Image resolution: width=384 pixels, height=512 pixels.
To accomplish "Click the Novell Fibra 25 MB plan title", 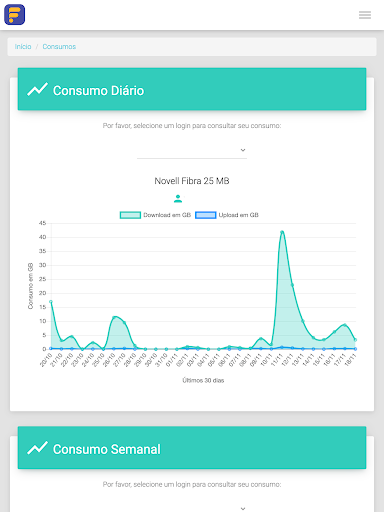I will (x=192, y=181).
